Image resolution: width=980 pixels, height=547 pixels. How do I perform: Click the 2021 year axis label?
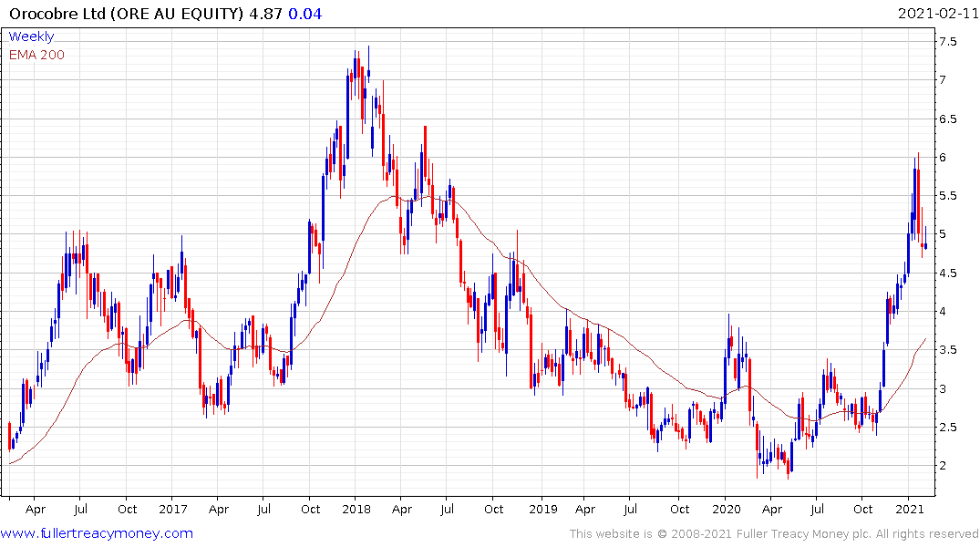(x=910, y=509)
